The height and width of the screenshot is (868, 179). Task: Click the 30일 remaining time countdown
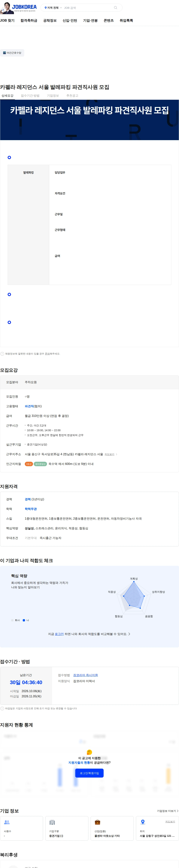click(26, 683)
